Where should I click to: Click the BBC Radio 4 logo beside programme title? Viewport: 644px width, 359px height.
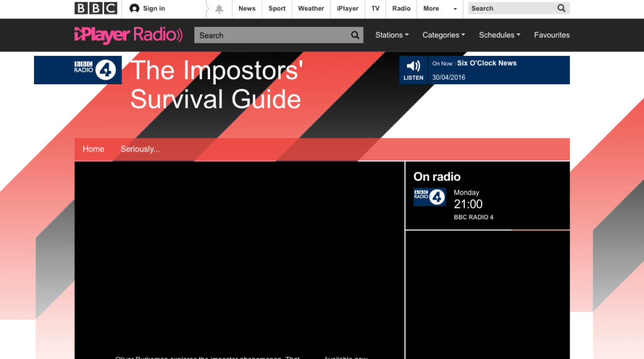[x=95, y=70]
